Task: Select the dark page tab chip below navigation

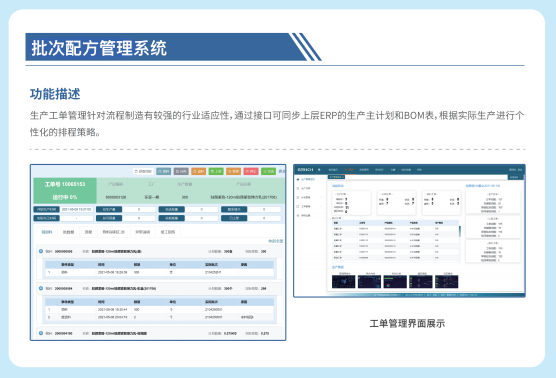Action: coord(337,177)
